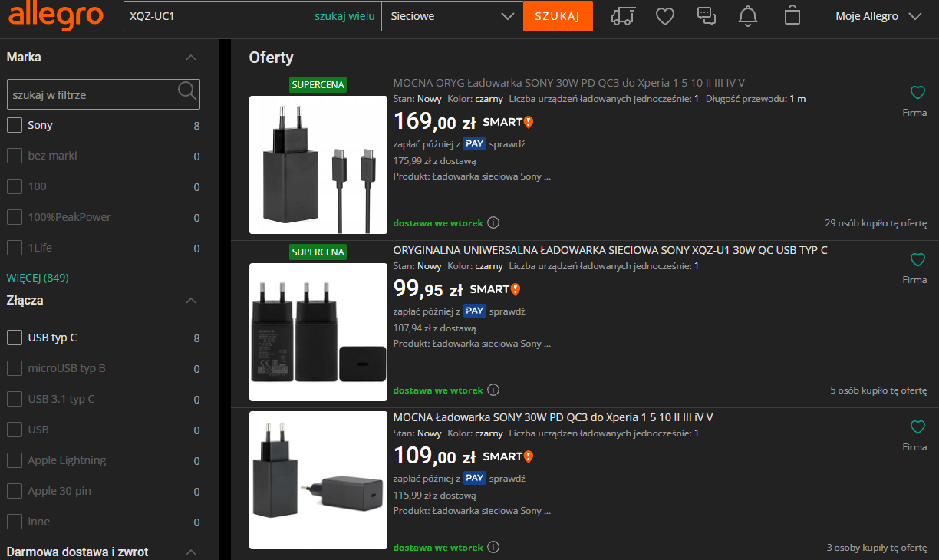Click '29 osób kupiło tę ofertę' text
The height and width of the screenshot is (560, 939).
(876, 223)
